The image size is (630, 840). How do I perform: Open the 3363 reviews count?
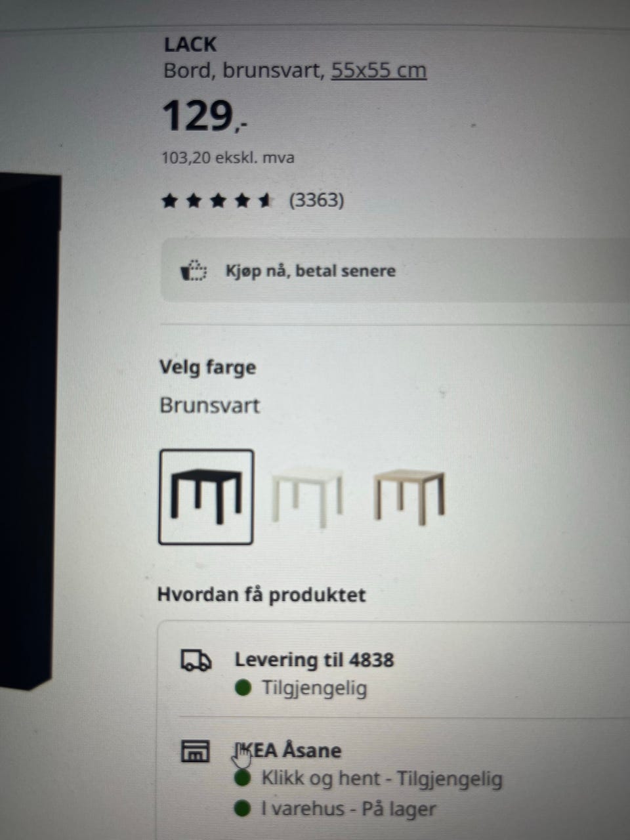317,199
